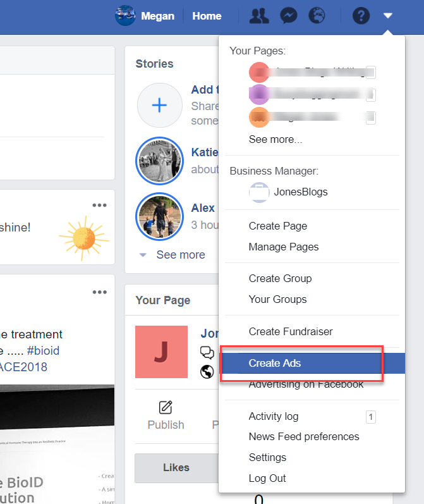The width and height of the screenshot is (424, 504).
Task: Select the Likes tab
Action: 176,467
